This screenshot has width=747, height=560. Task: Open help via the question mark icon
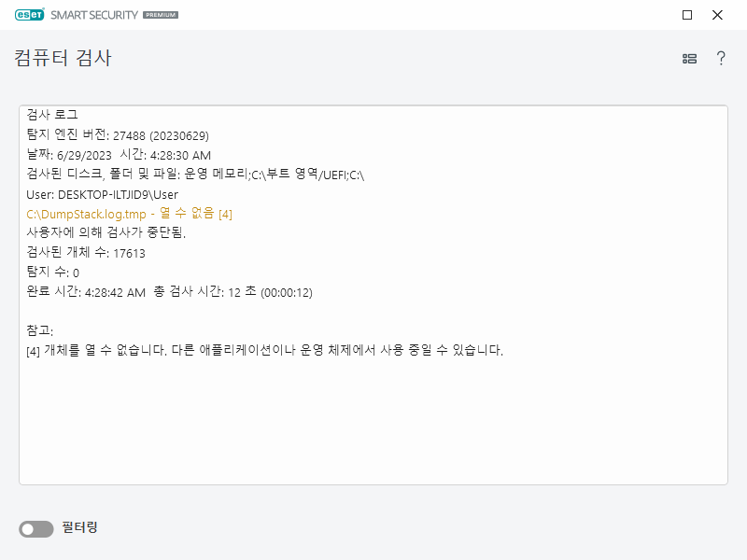[x=721, y=58]
